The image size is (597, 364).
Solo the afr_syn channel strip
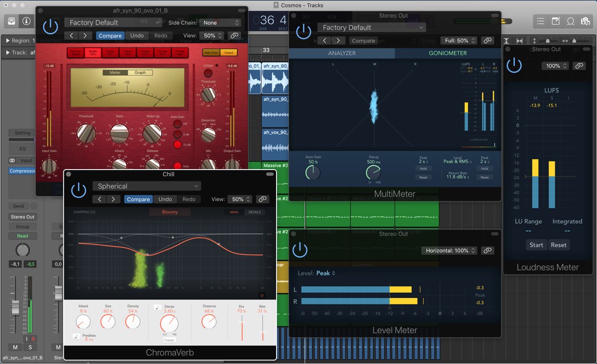click(30, 347)
